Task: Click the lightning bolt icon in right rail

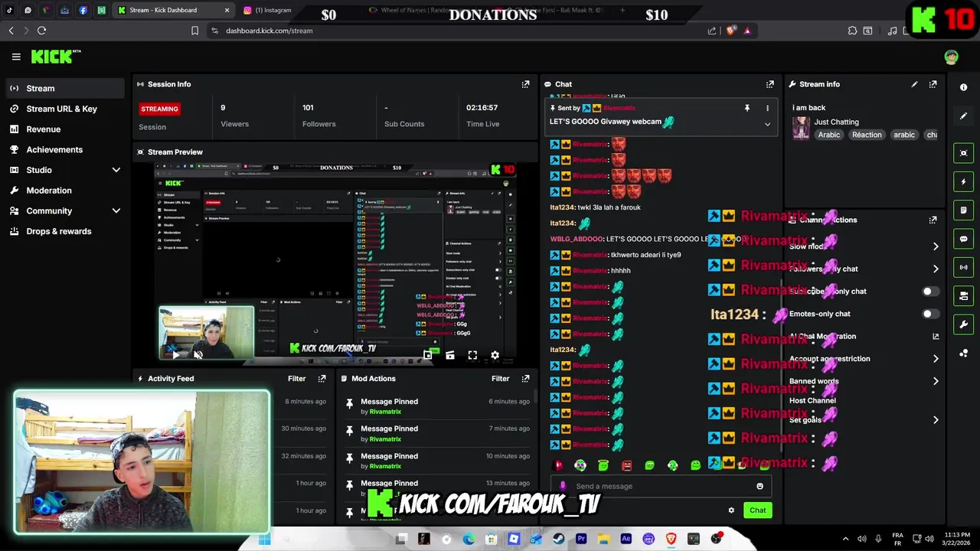Action: click(x=963, y=181)
